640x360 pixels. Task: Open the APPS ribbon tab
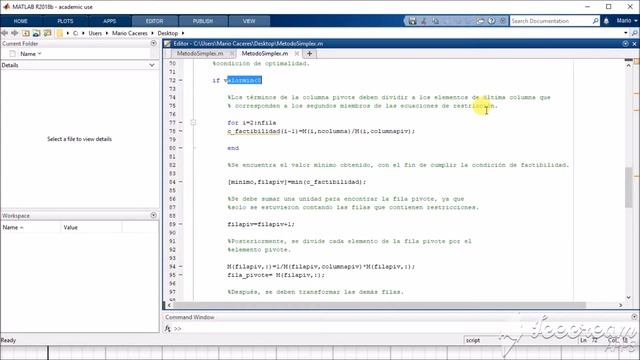point(109,21)
